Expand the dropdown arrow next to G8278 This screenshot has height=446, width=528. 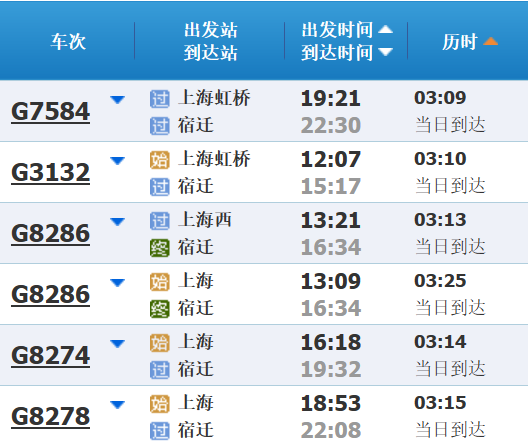click(x=118, y=405)
